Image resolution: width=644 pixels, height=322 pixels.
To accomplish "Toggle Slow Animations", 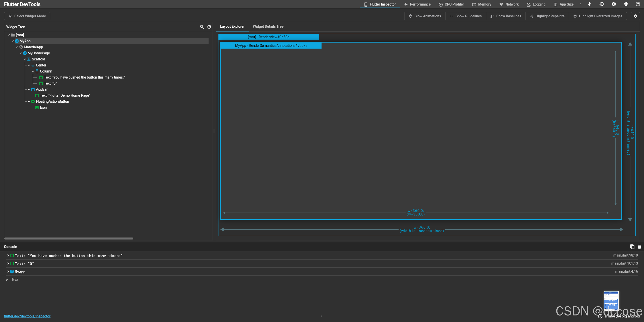I will [x=425, y=16].
